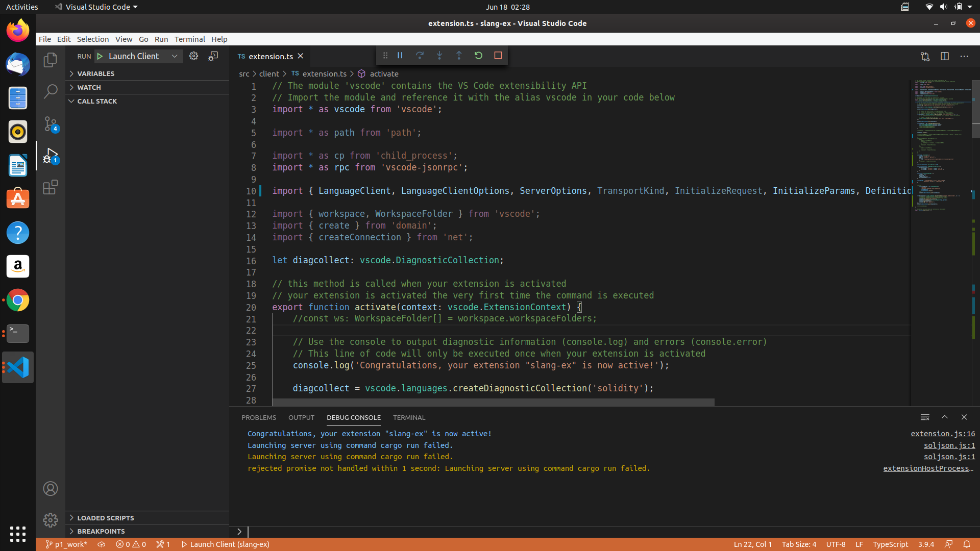Expand the BREAKPOINTS section
Screen dimensions: 980x551
tap(148, 531)
